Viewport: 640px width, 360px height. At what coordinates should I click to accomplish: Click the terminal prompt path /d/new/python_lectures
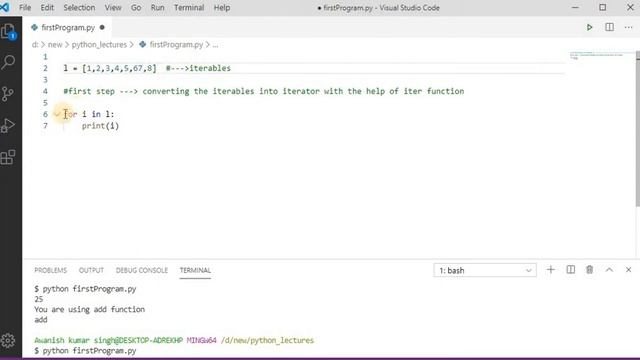pyautogui.click(x=267, y=340)
